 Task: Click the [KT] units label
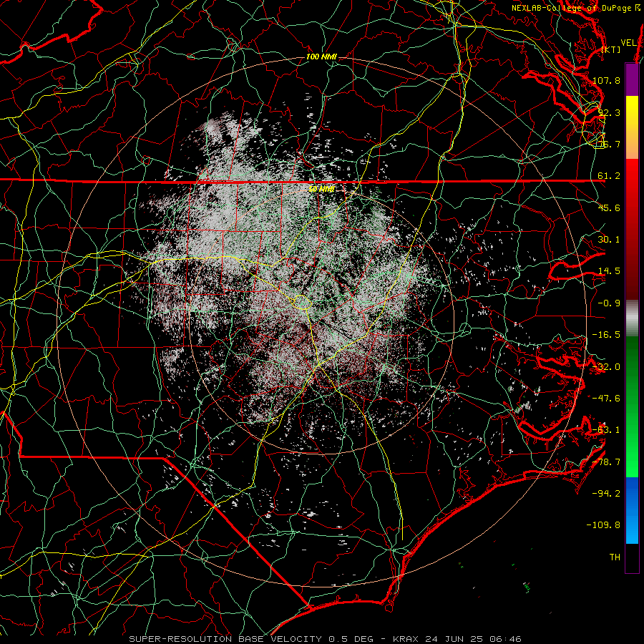[x=611, y=49]
